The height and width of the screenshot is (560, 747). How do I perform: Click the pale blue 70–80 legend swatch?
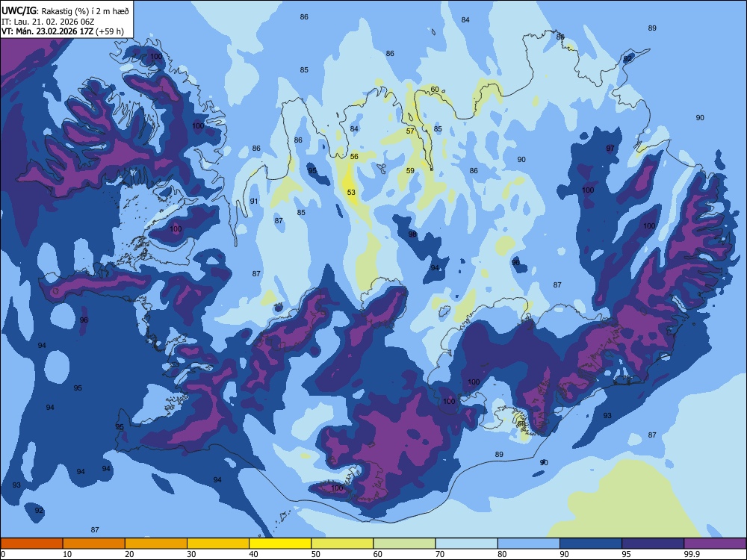point(466,544)
